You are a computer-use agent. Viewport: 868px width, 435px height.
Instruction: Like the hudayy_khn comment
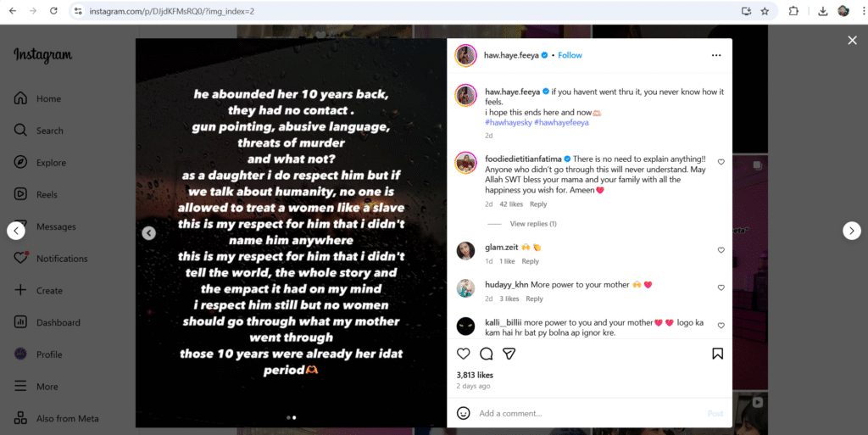721,287
